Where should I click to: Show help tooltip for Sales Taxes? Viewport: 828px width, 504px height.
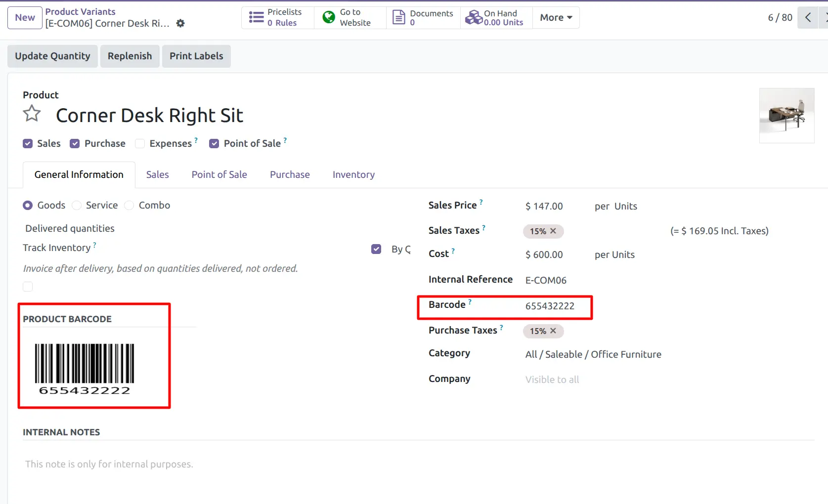(x=483, y=227)
